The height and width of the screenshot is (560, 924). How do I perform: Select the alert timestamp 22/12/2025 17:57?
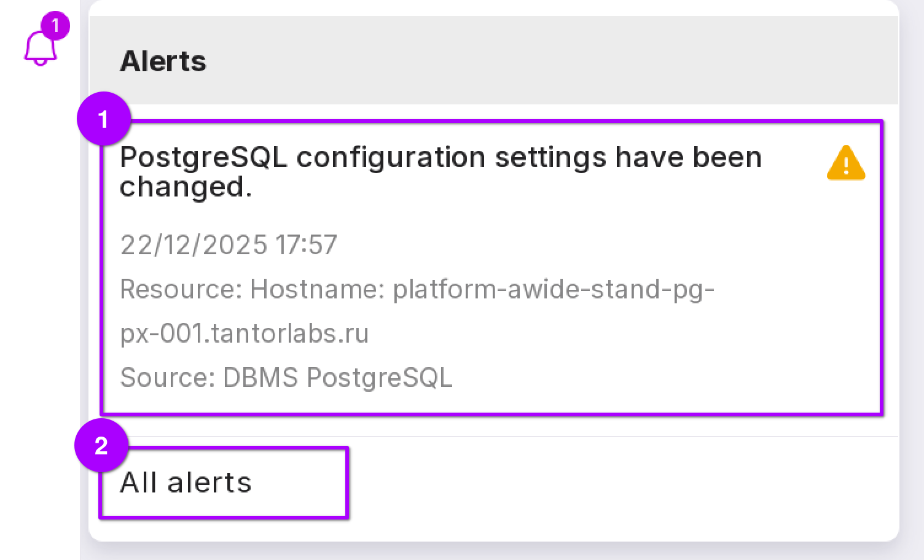pyautogui.click(x=228, y=245)
